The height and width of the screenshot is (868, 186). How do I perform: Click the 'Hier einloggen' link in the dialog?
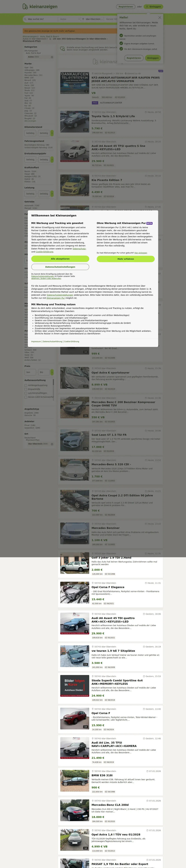tap(141, 253)
